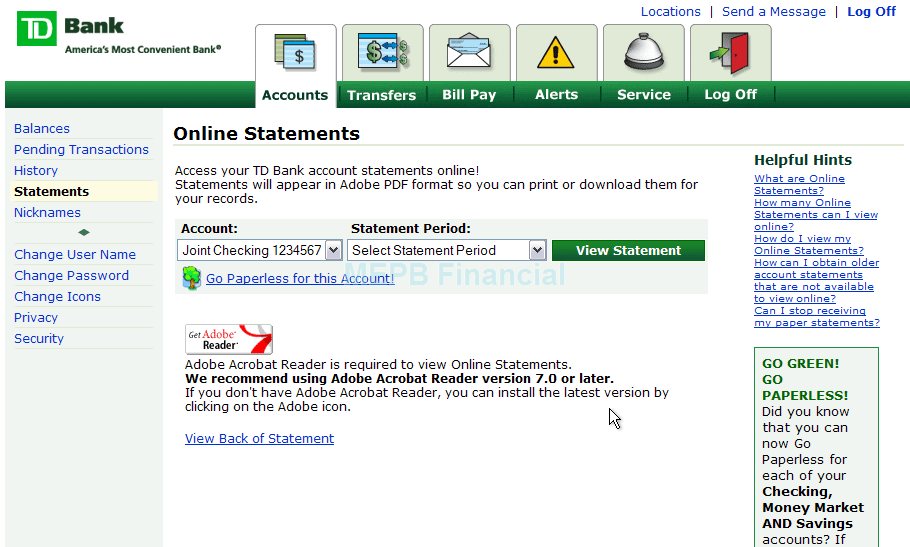The width and height of the screenshot is (910, 547).
Task: Expand the Account dropdown arrow
Action: (333, 251)
